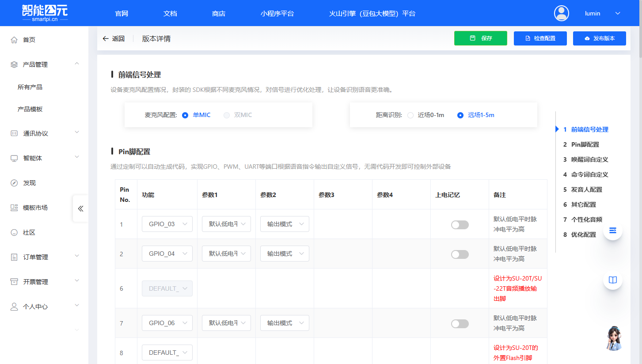Enable 上电记忆 toggle for Pin 1

pos(460,224)
